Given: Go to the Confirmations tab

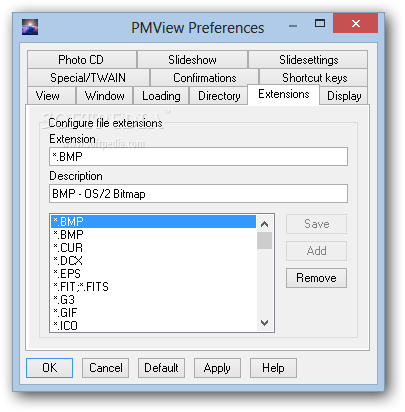Looking at the screenshot, I should tap(204, 78).
